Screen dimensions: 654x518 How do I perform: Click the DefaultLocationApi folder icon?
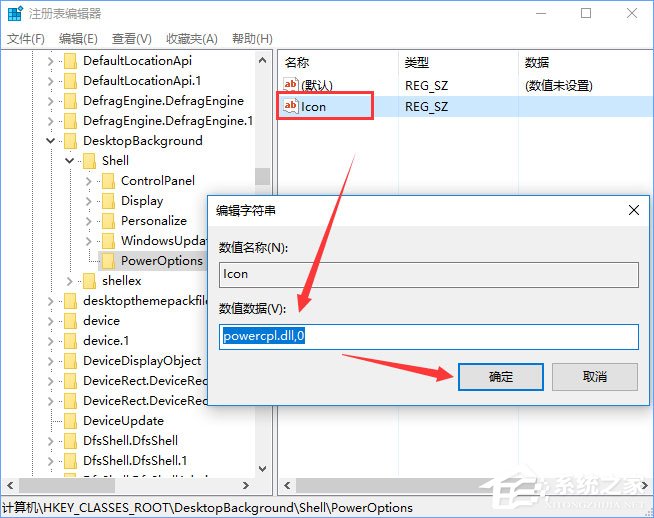pos(70,61)
